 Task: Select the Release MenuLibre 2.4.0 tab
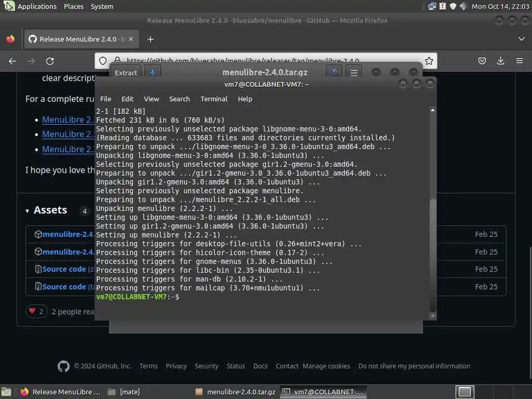(81, 39)
